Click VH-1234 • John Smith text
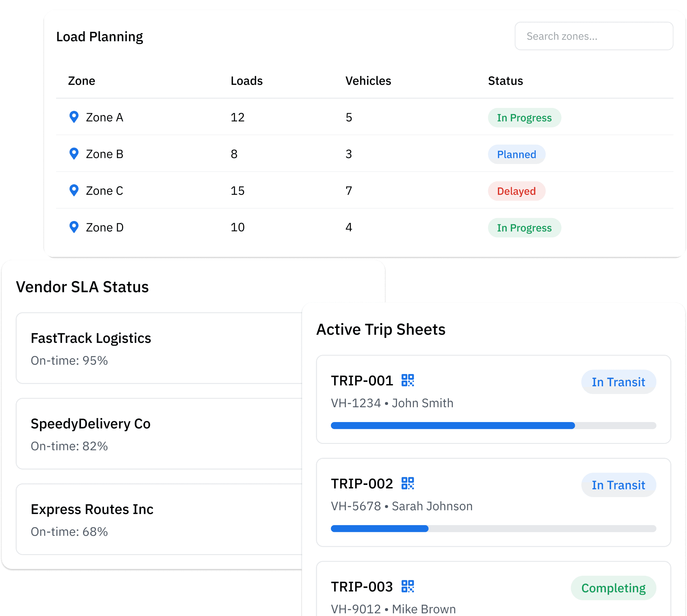Image resolution: width=687 pixels, height=616 pixels. point(392,403)
